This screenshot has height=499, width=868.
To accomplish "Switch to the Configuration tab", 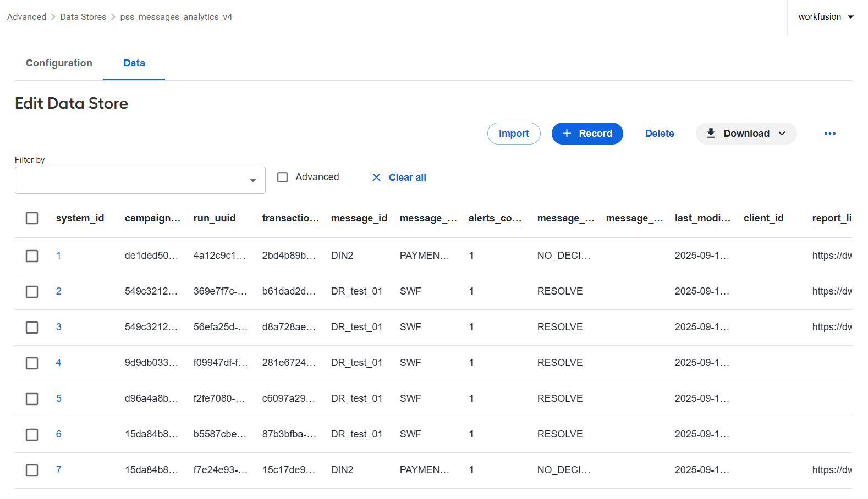I will [x=59, y=63].
